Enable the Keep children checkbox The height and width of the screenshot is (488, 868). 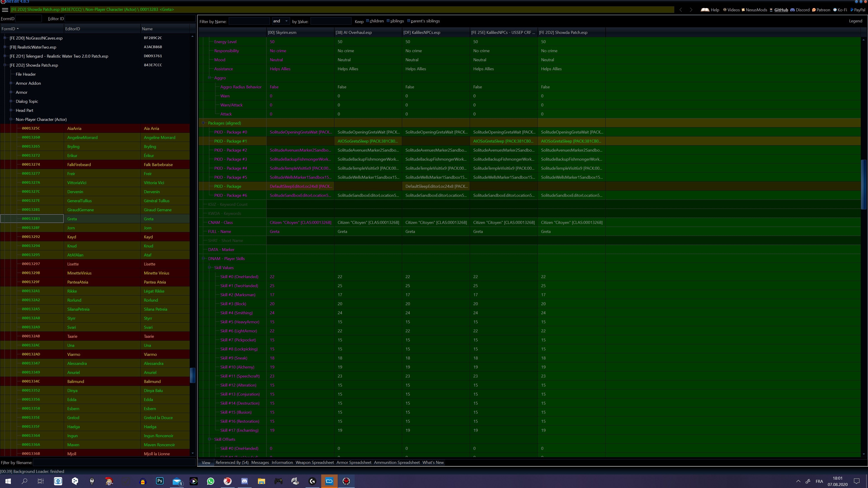pos(368,21)
